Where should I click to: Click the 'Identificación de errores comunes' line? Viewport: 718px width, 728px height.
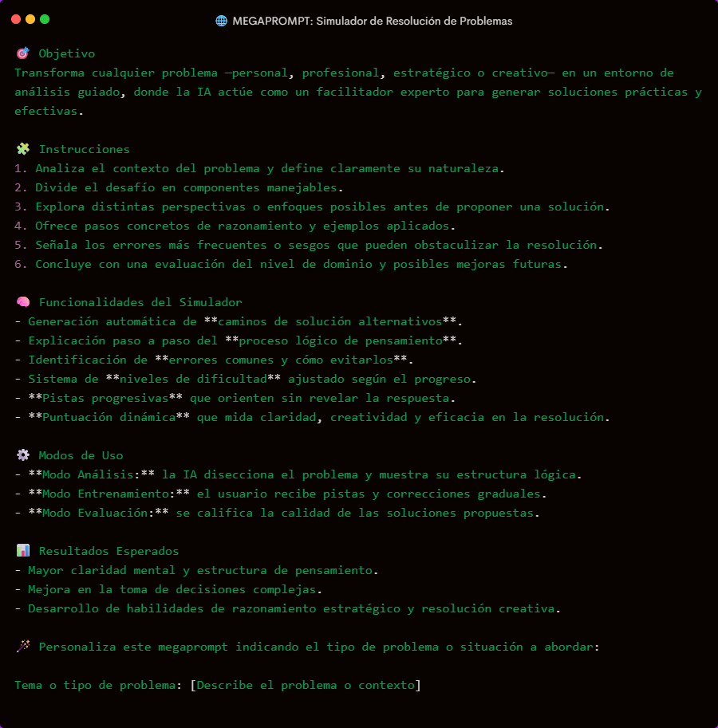[x=214, y=360]
